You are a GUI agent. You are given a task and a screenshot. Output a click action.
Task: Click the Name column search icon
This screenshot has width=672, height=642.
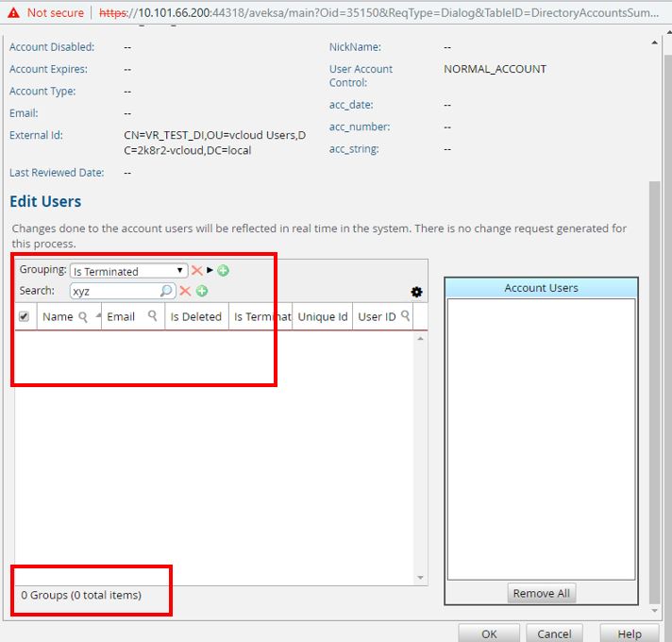coord(83,317)
